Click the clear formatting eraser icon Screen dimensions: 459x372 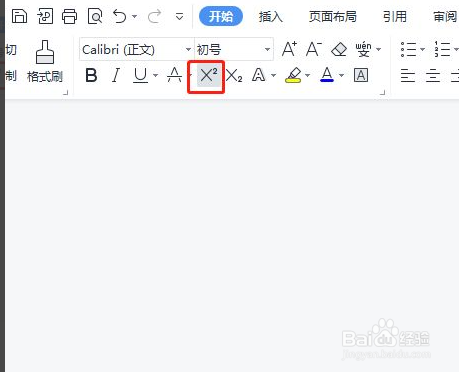(x=339, y=49)
